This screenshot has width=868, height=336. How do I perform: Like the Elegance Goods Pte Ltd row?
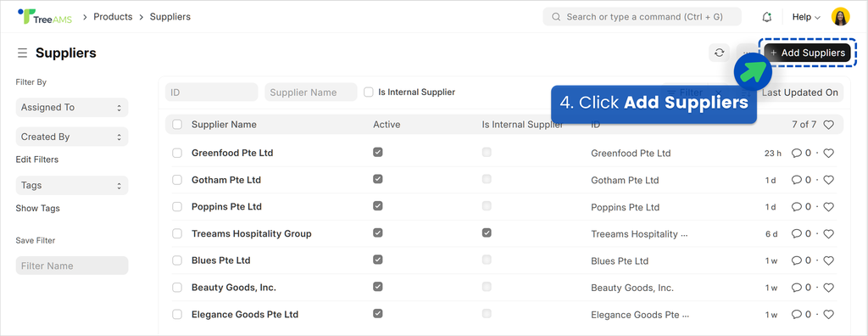[828, 315]
